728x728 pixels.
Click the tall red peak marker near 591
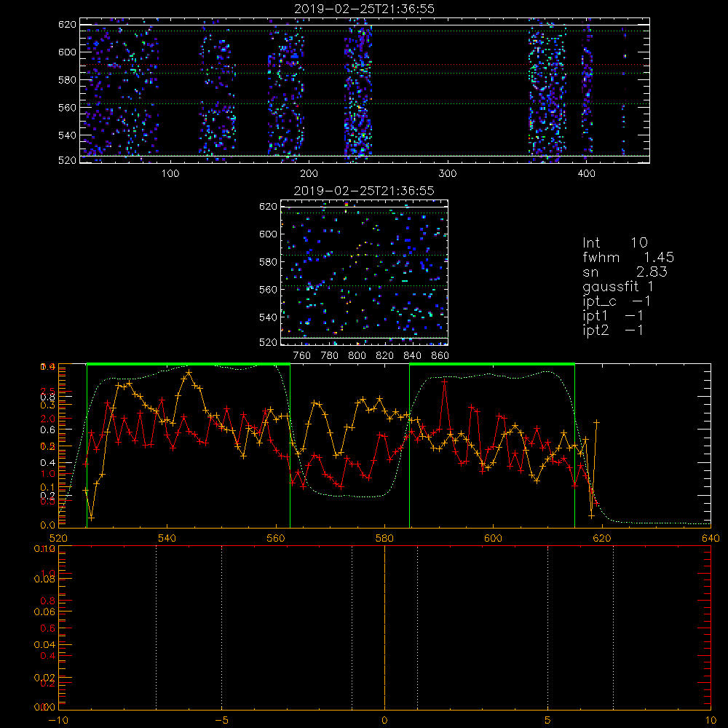pos(444,381)
